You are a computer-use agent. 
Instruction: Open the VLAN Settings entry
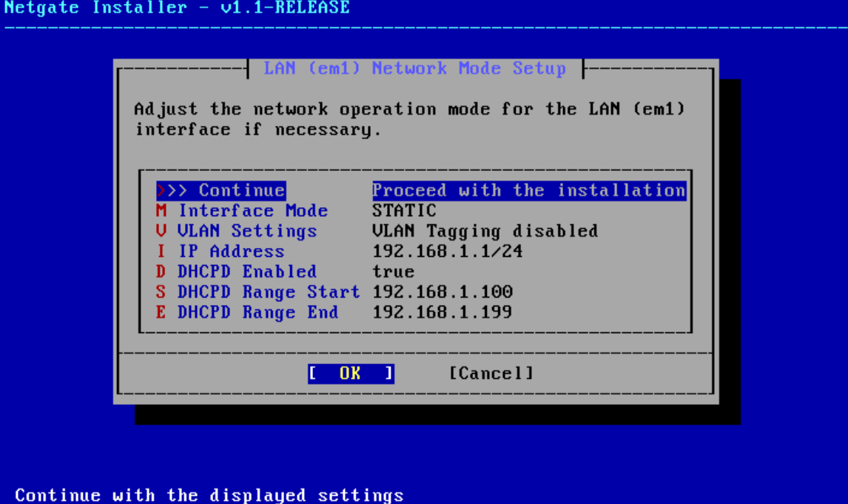coord(236,231)
